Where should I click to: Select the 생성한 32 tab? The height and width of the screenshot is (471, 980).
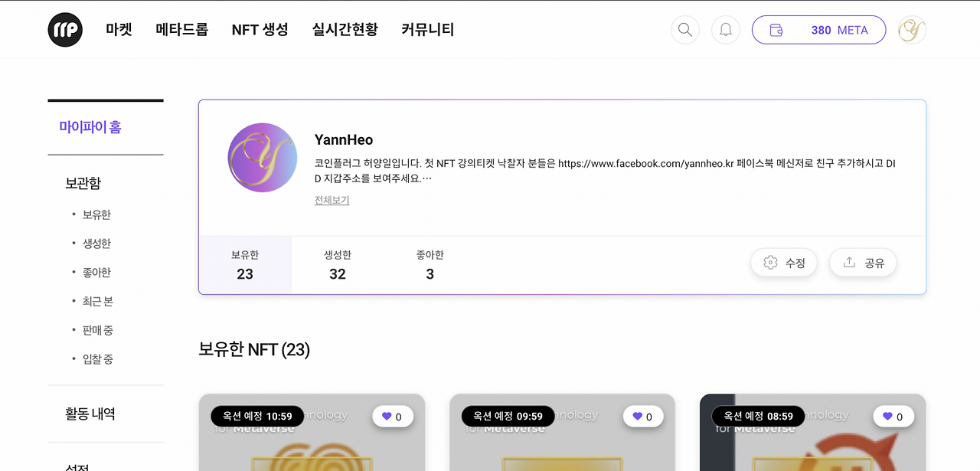click(338, 265)
